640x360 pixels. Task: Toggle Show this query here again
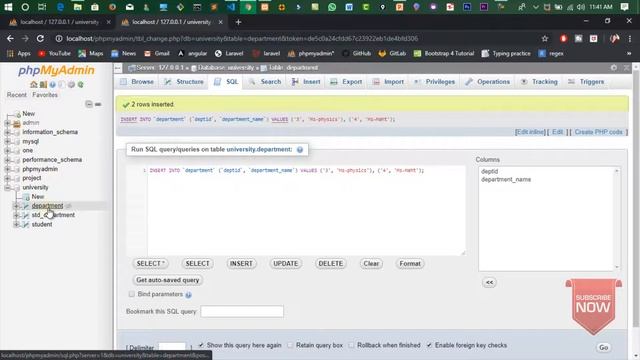coord(201,345)
